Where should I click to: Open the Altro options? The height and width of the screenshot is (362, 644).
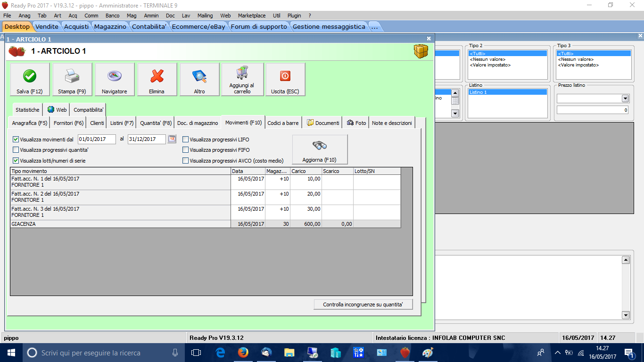tap(199, 80)
